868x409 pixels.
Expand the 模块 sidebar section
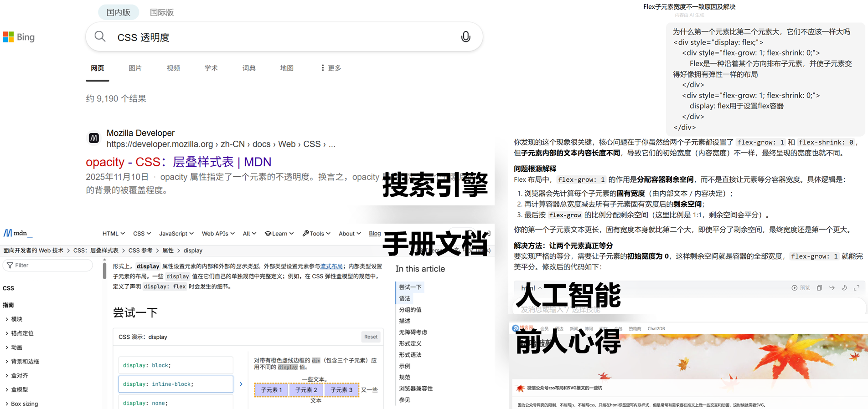point(14,319)
